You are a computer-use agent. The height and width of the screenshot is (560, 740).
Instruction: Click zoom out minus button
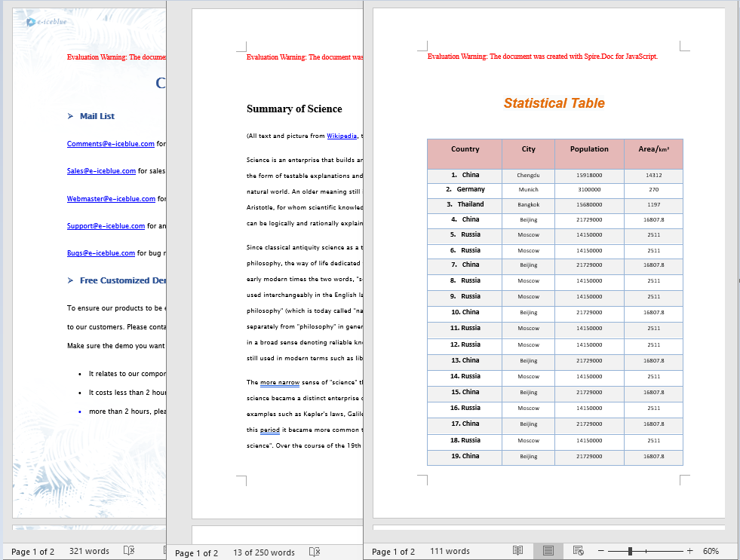click(600, 550)
